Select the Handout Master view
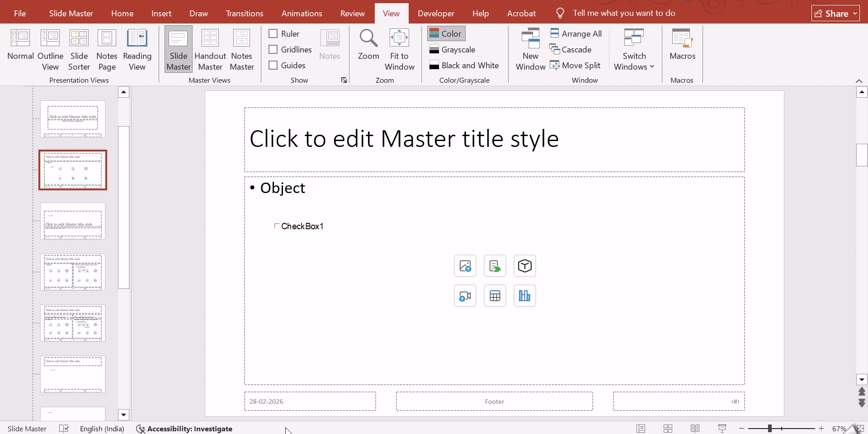This screenshot has width=868, height=434. click(x=210, y=49)
